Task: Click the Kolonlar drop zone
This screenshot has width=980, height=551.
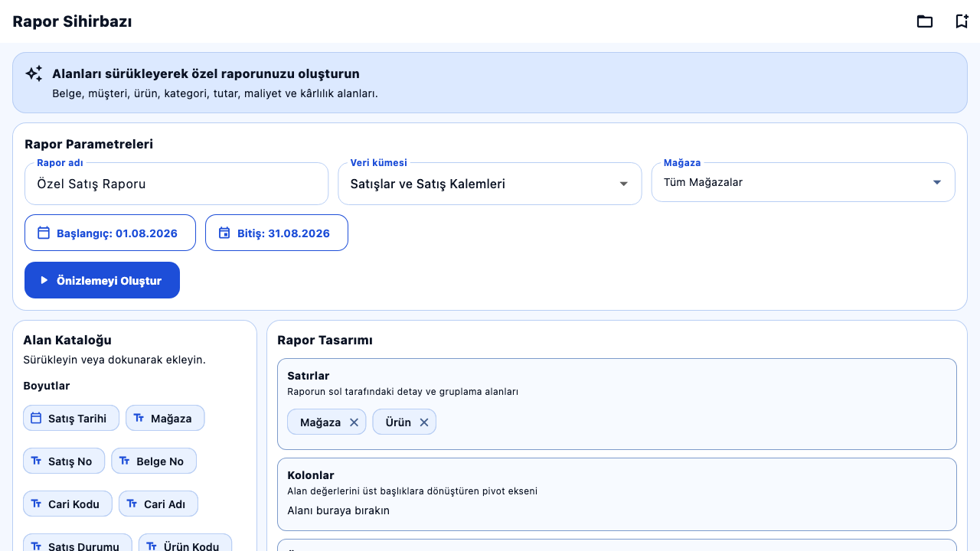Action: [617, 494]
